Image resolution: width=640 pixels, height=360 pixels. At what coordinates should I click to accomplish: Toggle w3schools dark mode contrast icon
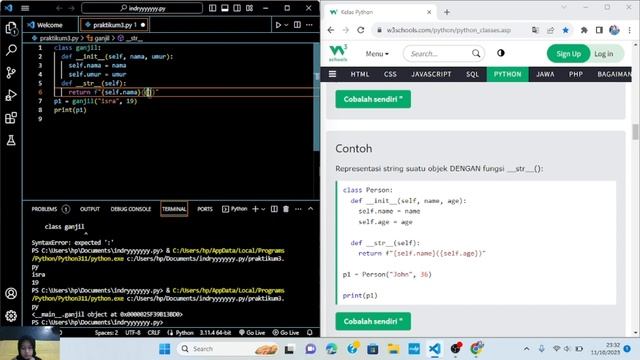pos(501,53)
